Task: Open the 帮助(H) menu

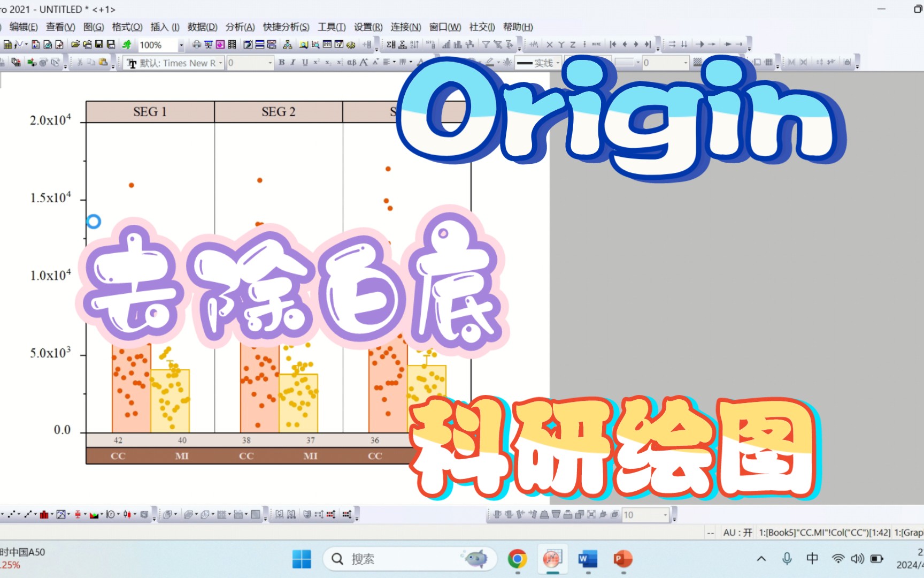Action: tap(518, 27)
